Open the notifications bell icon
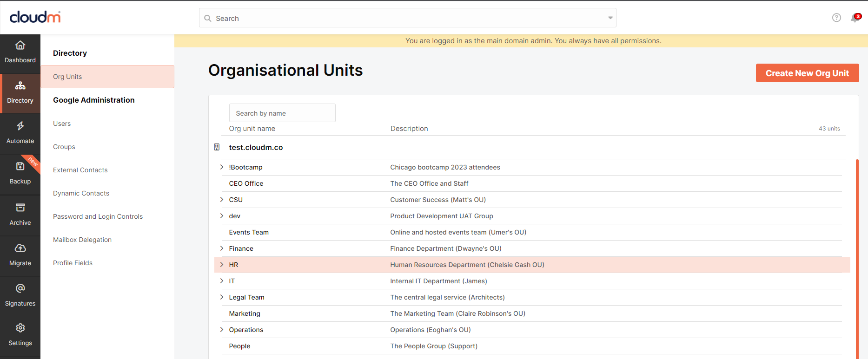Screen dimensions: 868x359 pyautogui.click(x=855, y=18)
